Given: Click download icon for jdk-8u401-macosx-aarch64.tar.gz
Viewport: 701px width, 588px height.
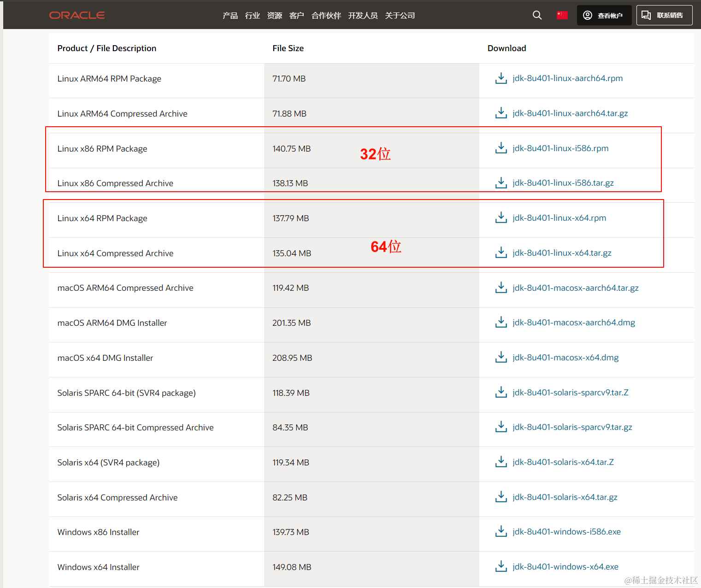Looking at the screenshot, I should point(501,288).
